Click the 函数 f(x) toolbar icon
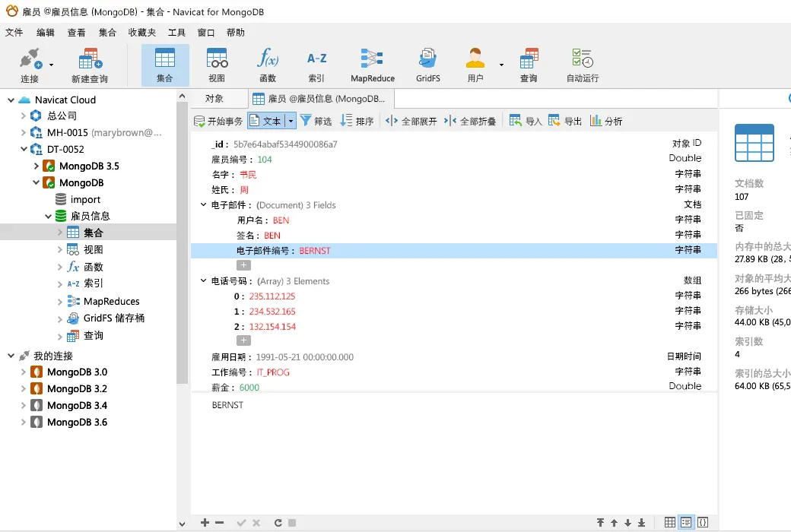 click(x=268, y=65)
